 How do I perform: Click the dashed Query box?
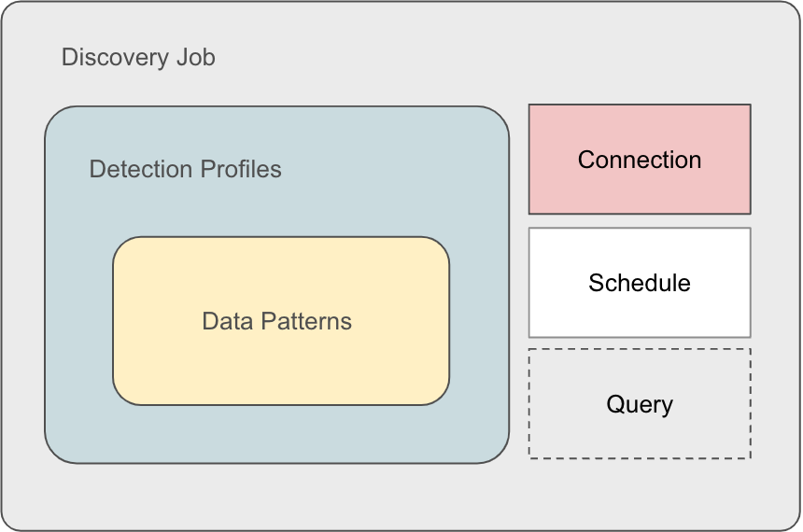pos(640,404)
